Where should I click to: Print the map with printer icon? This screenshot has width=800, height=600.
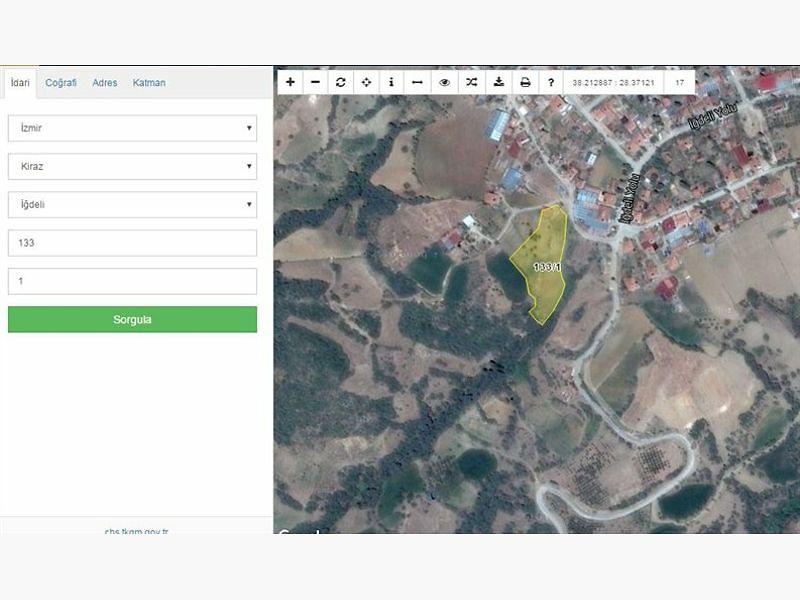click(x=525, y=82)
